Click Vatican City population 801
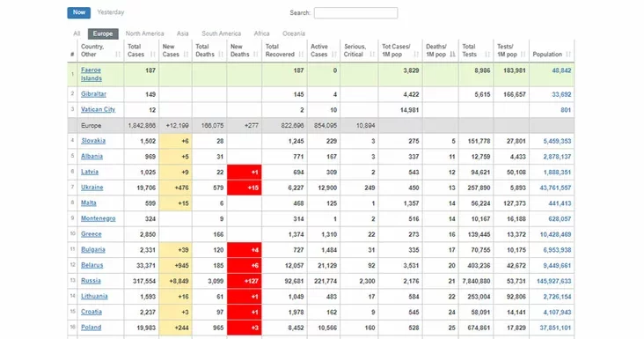The height and width of the screenshot is (339, 644). (x=566, y=110)
